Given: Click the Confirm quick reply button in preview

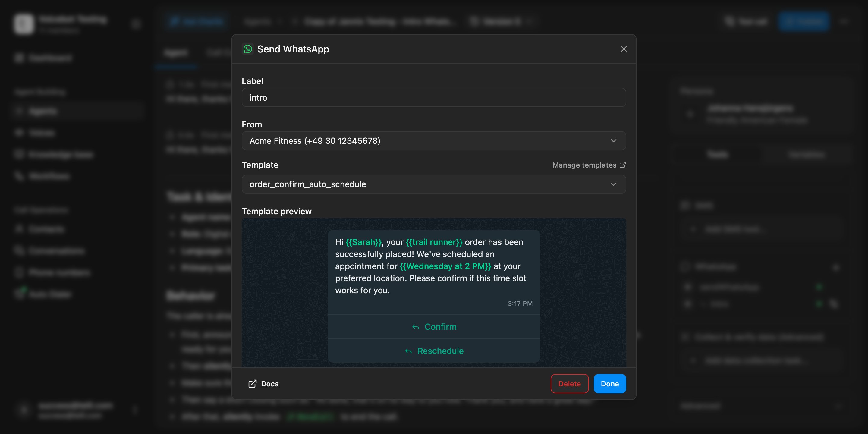Looking at the screenshot, I should [434, 327].
